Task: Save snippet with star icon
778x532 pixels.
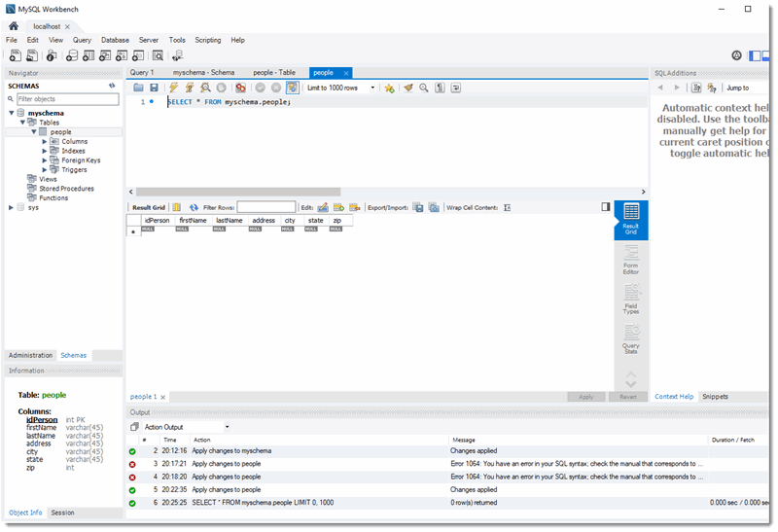Action: 389,89
